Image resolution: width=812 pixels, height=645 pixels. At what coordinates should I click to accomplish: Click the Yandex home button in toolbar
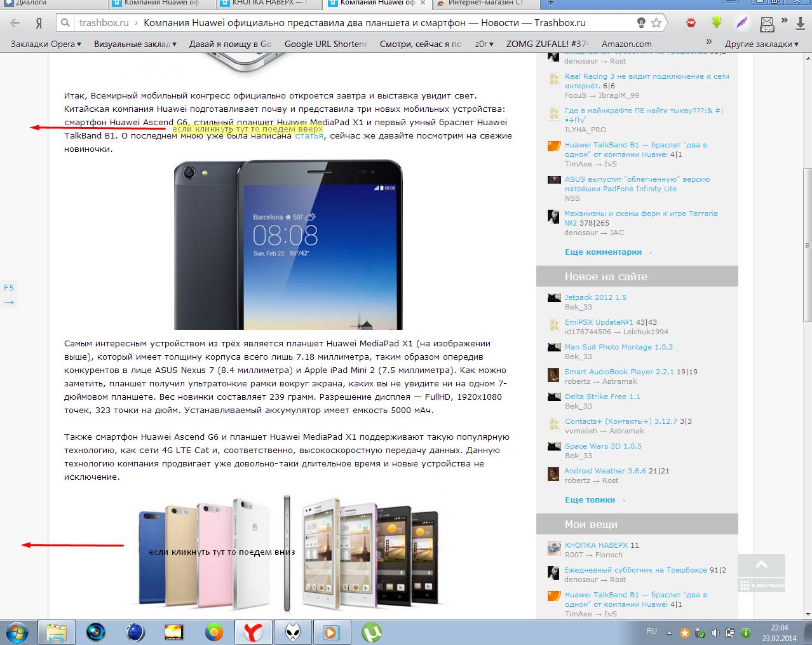click(39, 23)
